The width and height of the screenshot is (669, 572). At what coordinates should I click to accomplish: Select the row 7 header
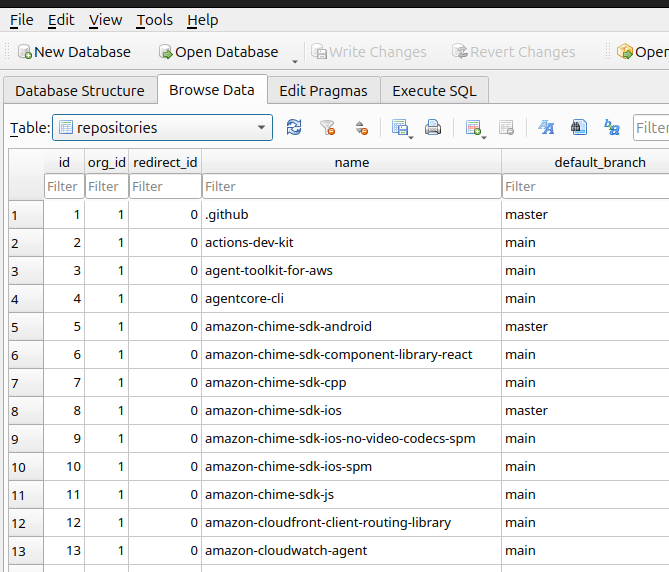pos(26,383)
